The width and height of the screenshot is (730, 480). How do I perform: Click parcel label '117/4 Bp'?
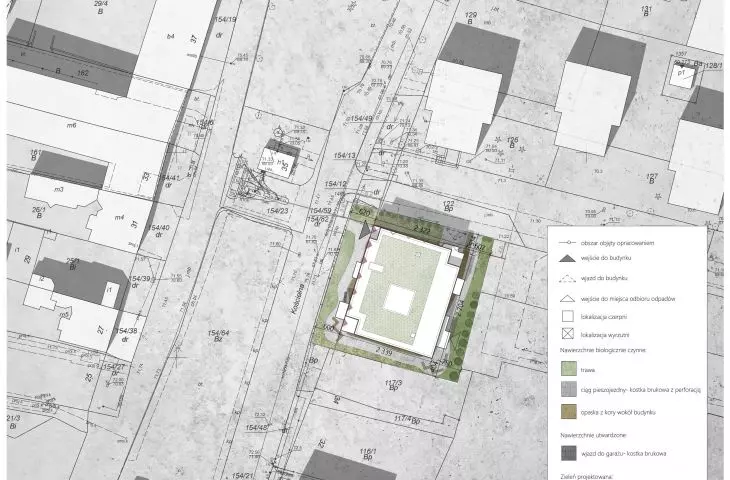click(406, 419)
